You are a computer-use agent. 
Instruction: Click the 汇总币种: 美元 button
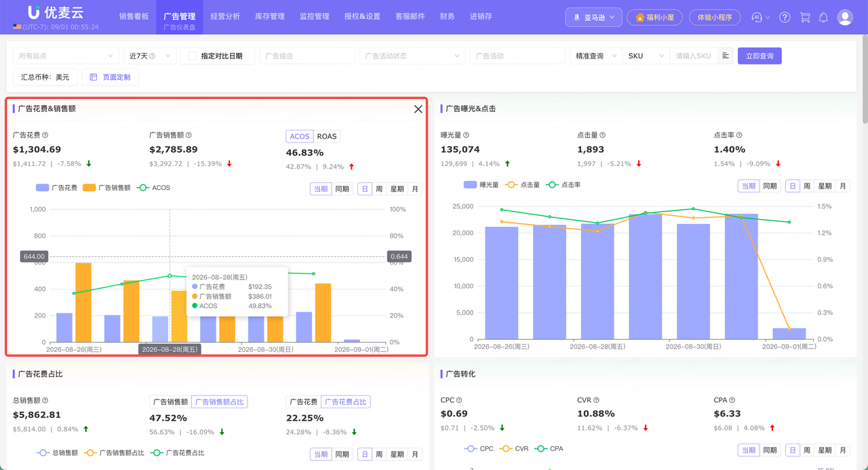[45, 77]
